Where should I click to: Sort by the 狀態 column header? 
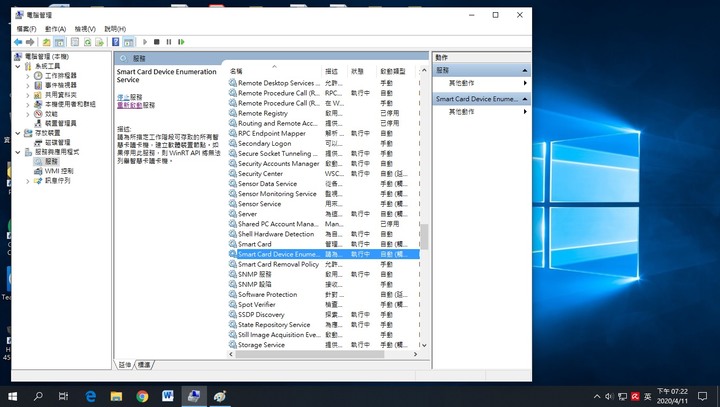point(362,71)
